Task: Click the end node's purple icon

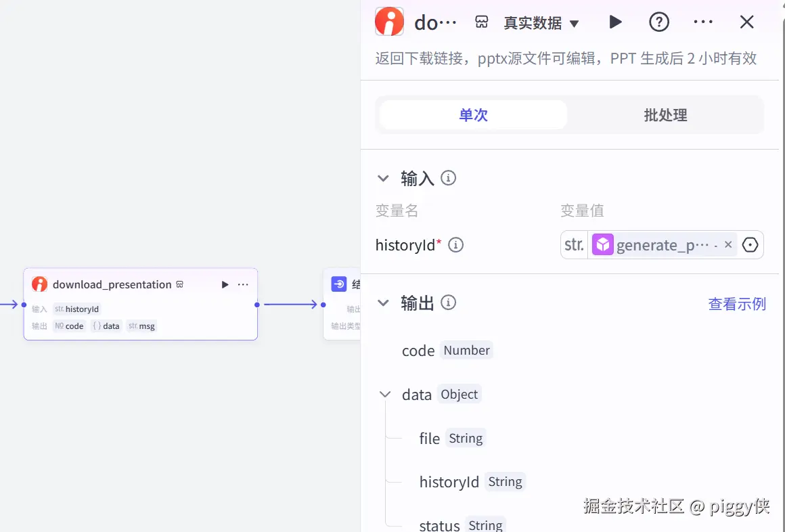Action: pyautogui.click(x=339, y=284)
